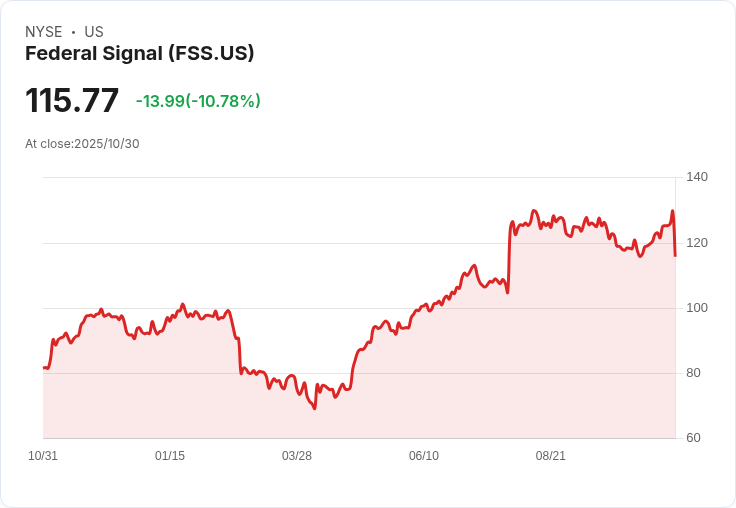This screenshot has height=508, width=736.
Task: Select the 06/10 date on the x-axis
Action: (424, 456)
